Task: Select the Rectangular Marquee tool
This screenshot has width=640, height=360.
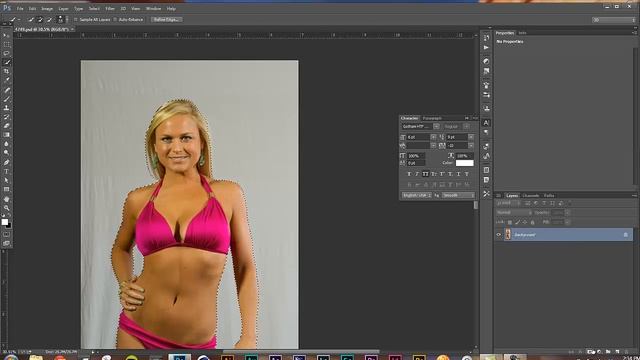Action: [7, 44]
